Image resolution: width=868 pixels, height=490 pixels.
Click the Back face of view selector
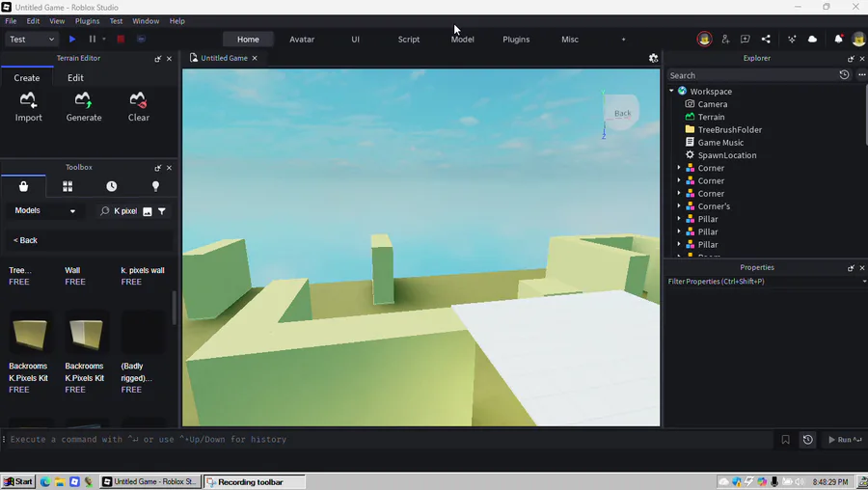coord(622,113)
